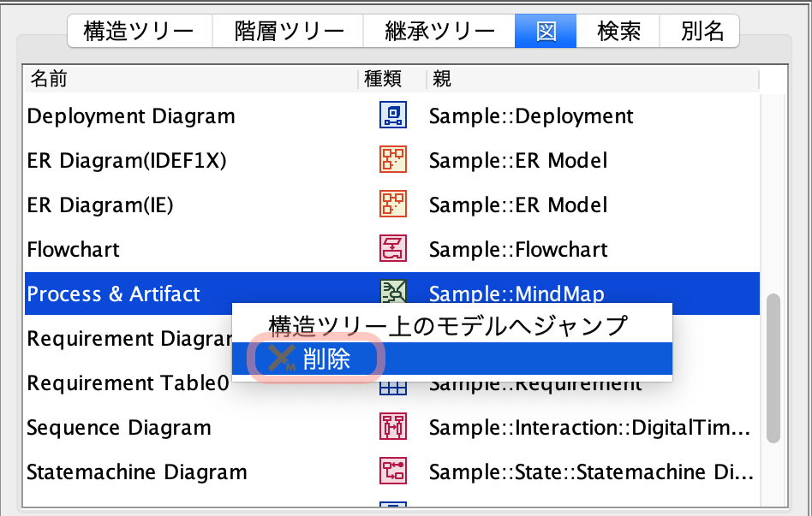The height and width of the screenshot is (516, 812).
Task: Sort by the 名前 column header
Action: click(190, 80)
